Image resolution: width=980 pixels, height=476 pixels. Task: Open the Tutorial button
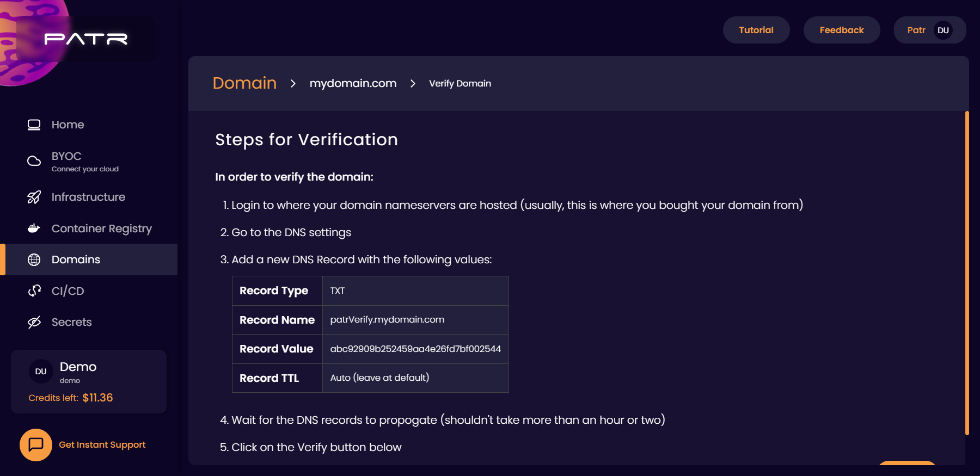coord(756,30)
